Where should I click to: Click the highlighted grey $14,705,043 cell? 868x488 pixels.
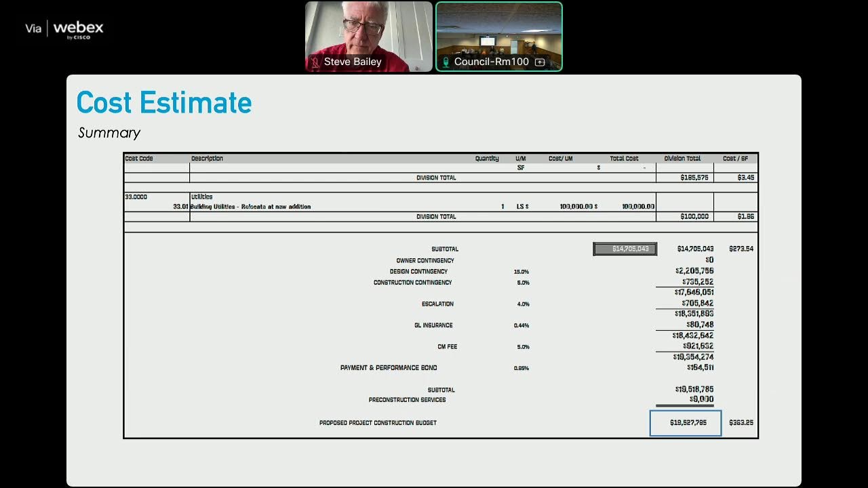point(625,249)
